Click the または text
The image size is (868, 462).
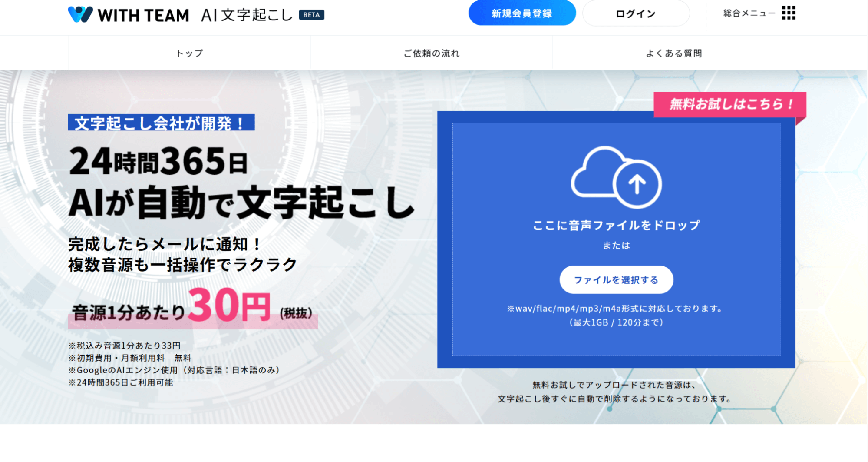tap(616, 245)
